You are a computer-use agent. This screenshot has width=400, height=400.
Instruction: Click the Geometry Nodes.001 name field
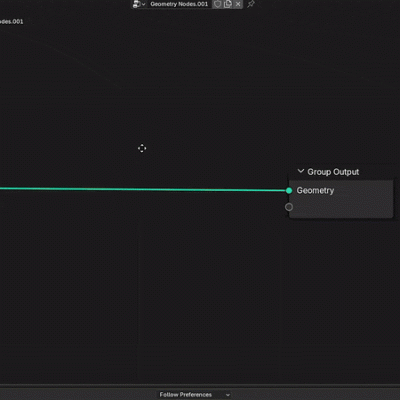point(179,4)
